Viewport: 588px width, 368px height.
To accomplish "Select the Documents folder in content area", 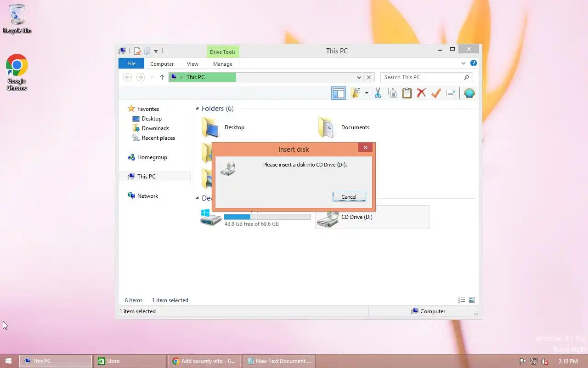I will pos(344,127).
